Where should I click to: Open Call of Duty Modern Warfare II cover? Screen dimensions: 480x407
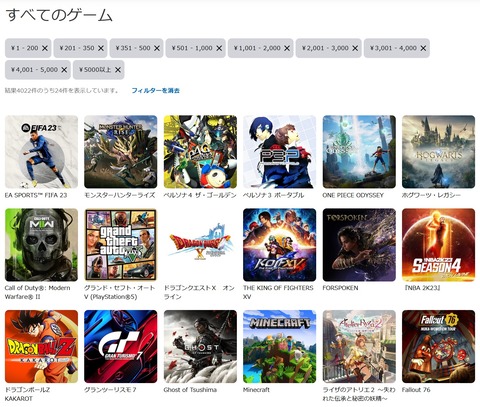point(41,245)
